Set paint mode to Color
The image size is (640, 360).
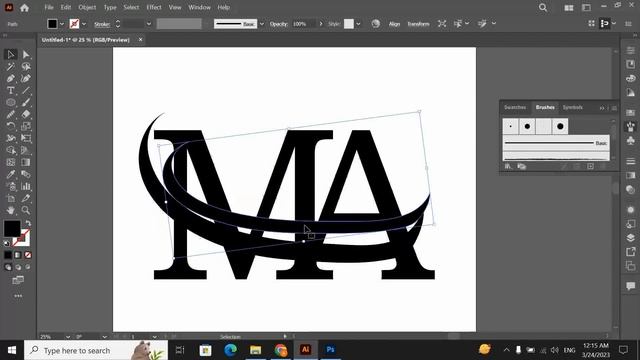pyautogui.click(x=8, y=255)
